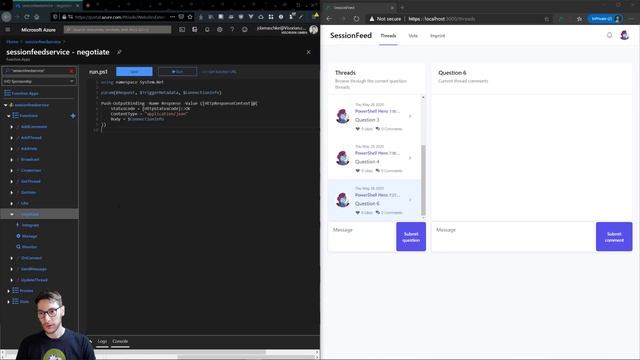Select the UpdateThread function
Viewport: 640px width, 360px height.
[x=34, y=280]
